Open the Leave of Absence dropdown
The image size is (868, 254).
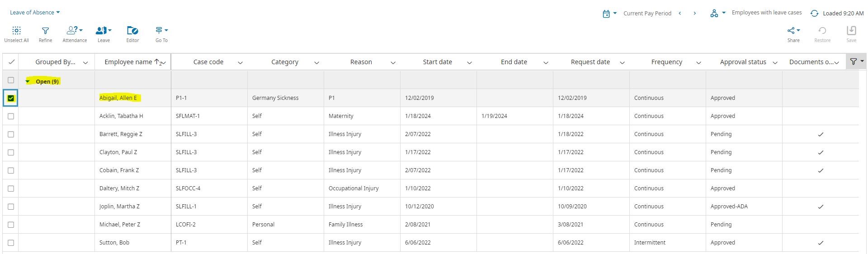click(35, 13)
